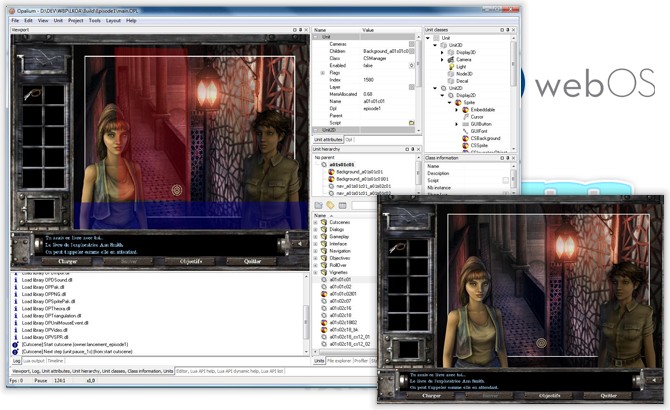Screen dimensions: 670x410
Task: Open the View menu
Action: 43,20
